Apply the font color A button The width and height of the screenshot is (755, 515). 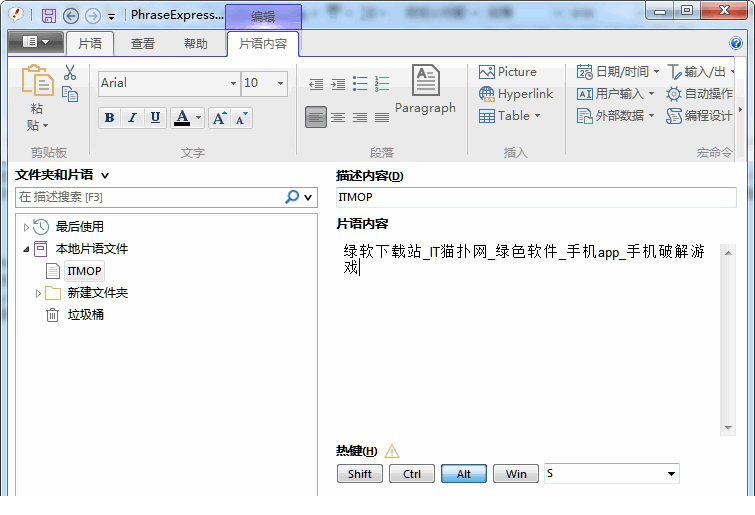point(182,118)
